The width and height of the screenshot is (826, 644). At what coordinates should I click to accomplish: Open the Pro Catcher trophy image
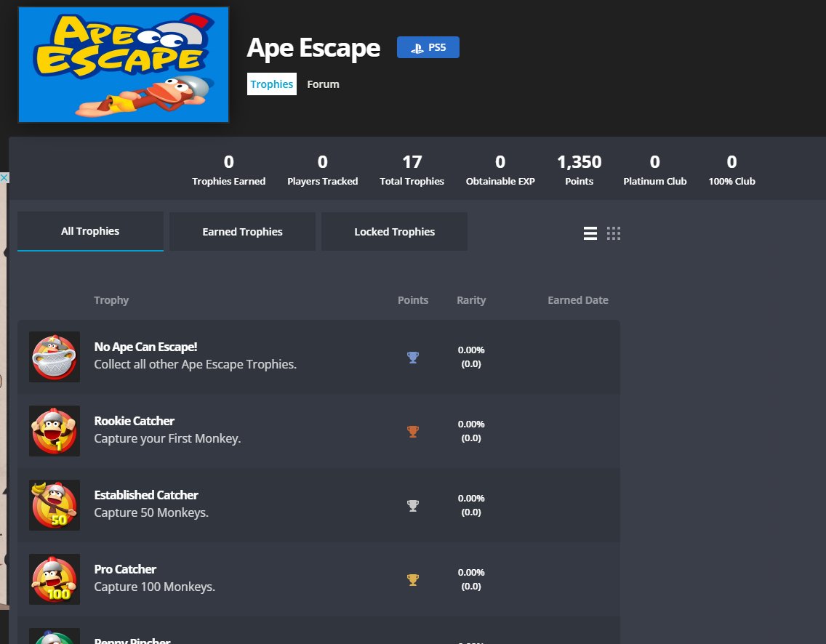[55, 579]
